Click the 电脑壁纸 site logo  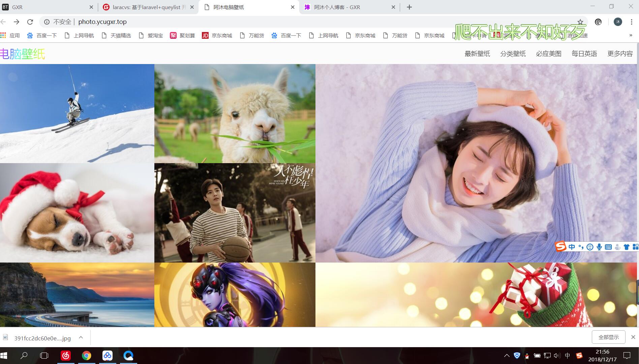[22, 54]
